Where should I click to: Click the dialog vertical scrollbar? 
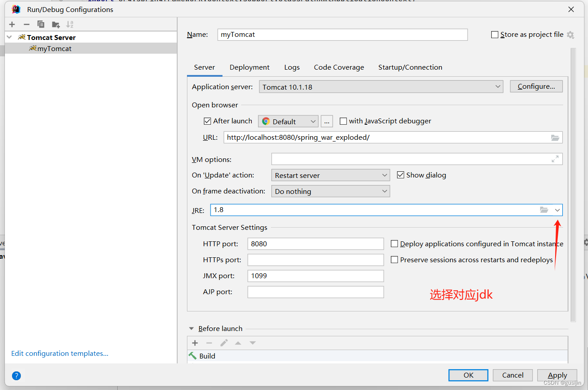coord(573,184)
